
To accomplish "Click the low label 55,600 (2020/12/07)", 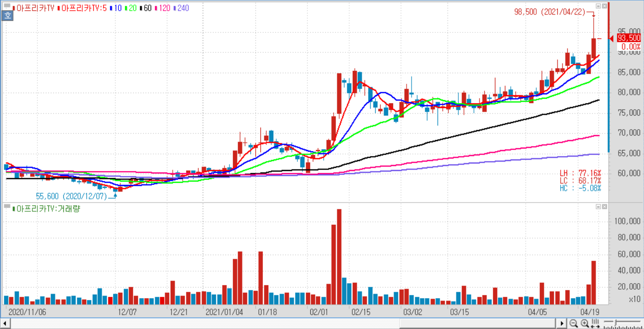I will (x=71, y=197).
